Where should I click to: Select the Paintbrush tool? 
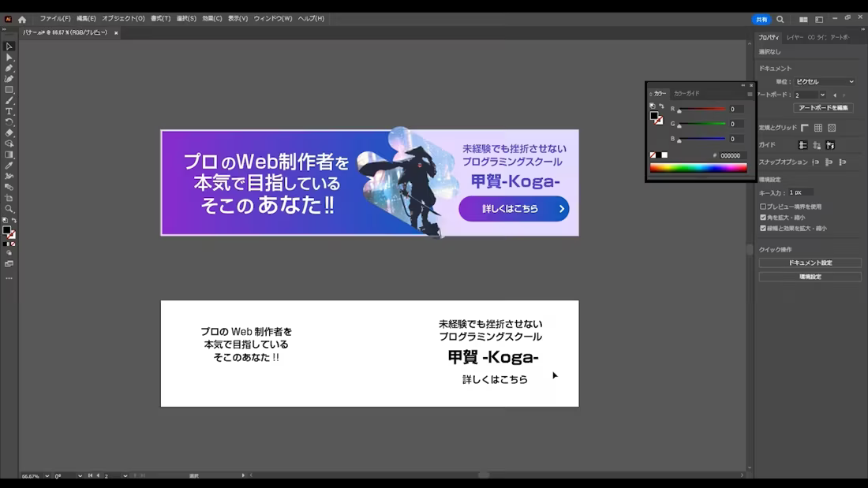click(x=9, y=101)
